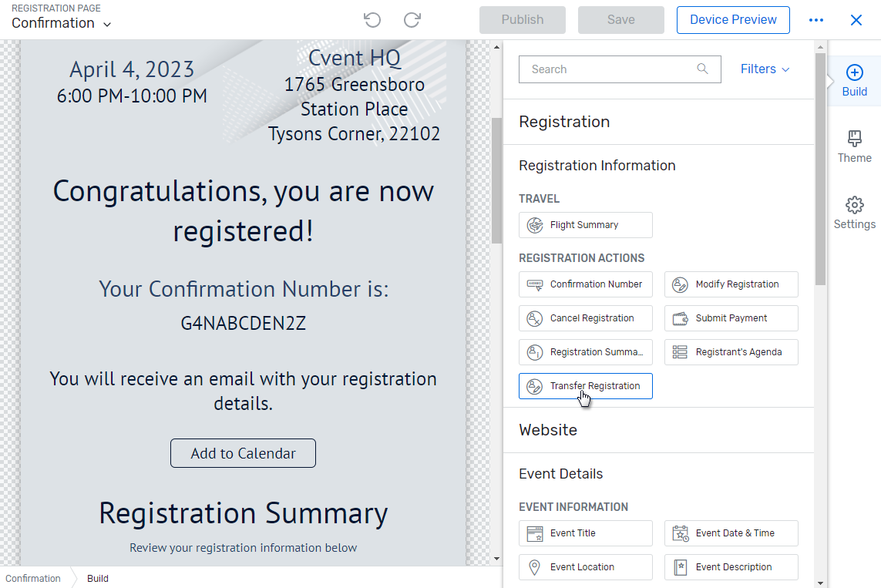881x588 pixels.
Task: Select the Flight Summary widget
Action: [x=585, y=224]
